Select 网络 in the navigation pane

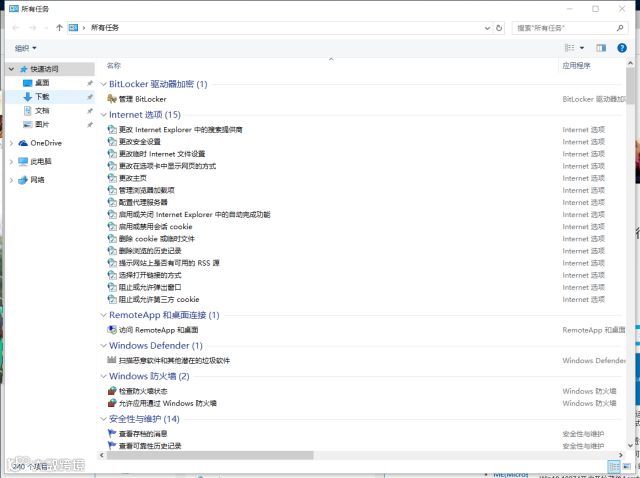[37, 180]
